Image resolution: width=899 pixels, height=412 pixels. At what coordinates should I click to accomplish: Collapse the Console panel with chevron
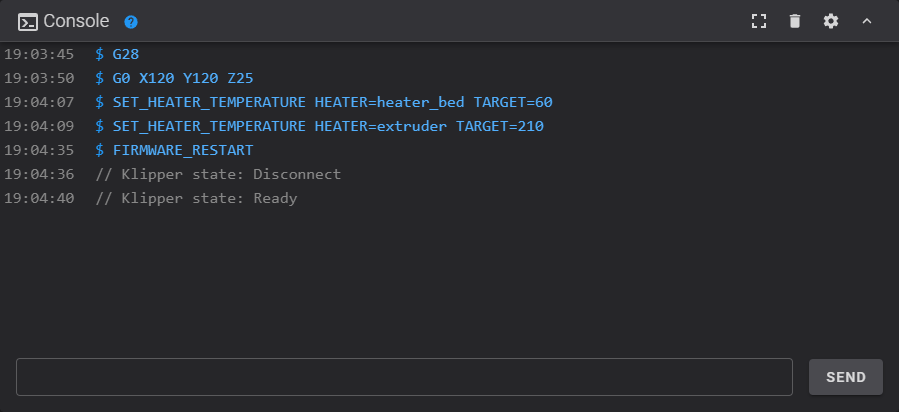867,21
